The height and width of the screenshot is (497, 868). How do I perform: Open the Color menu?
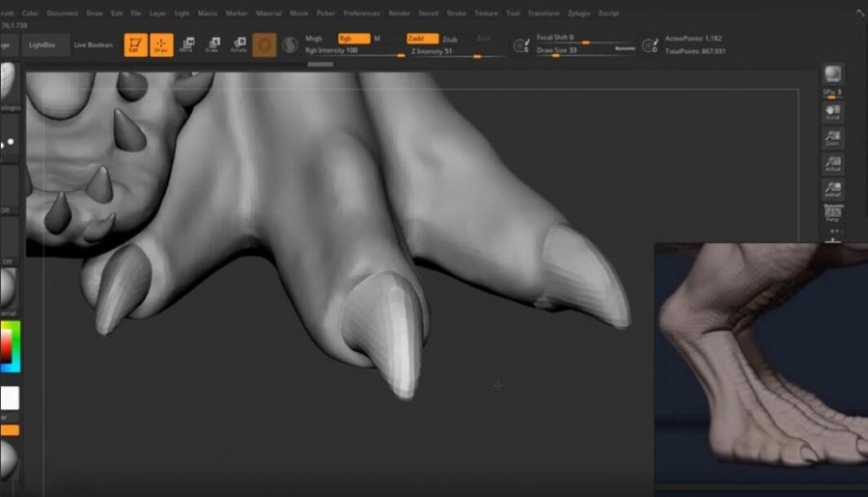(x=30, y=13)
